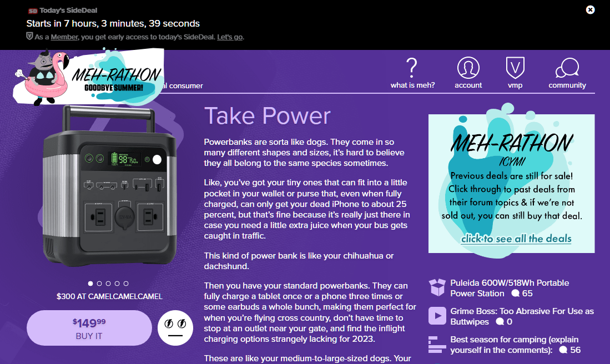Click the '$300 at CamelCamelCamel' price link
Screen dimensions: 610x364
109,296
